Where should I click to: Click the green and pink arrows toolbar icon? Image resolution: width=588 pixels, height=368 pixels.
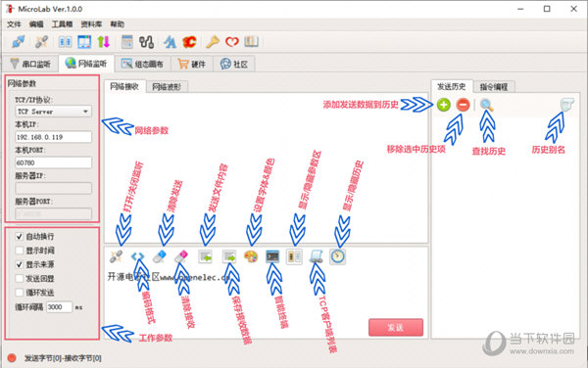pyautogui.click(x=104, y=41)
